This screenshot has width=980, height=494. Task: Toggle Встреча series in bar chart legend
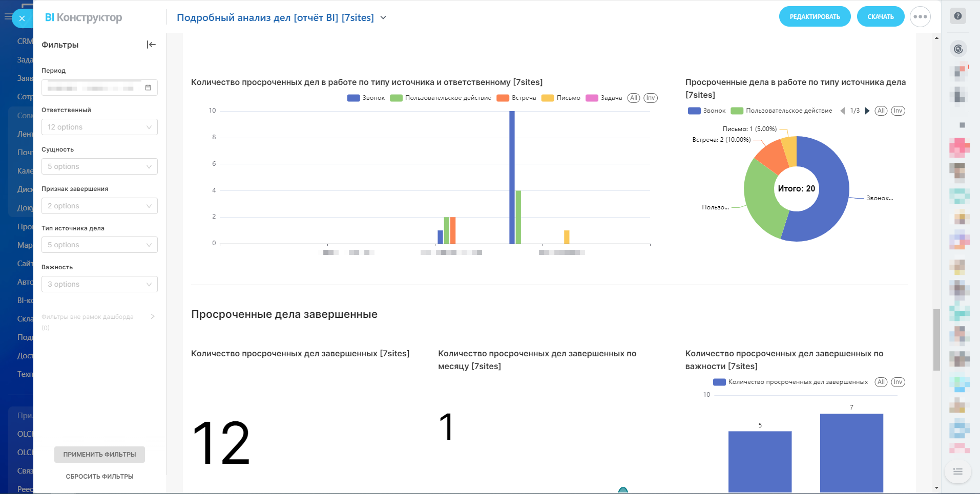516,98
